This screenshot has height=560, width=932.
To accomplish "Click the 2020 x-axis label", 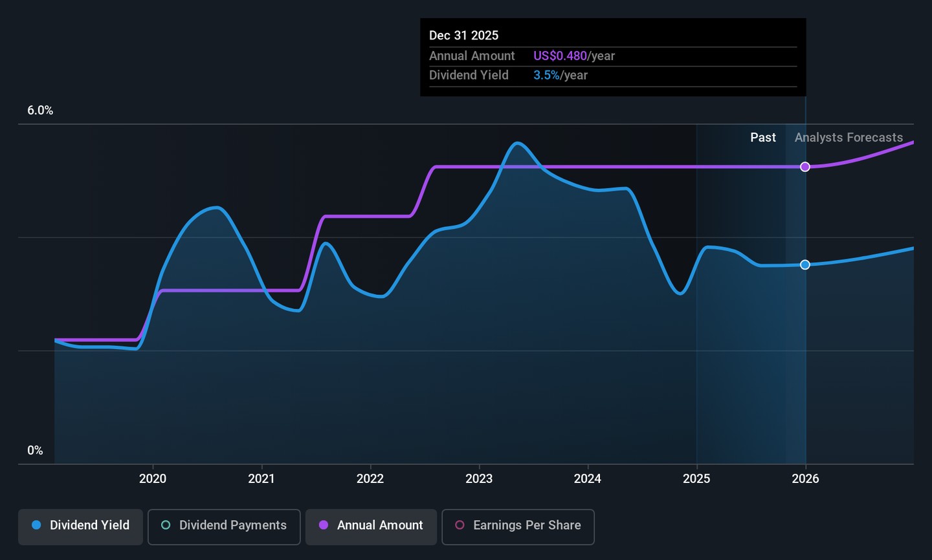I will [x=153, y=479].
